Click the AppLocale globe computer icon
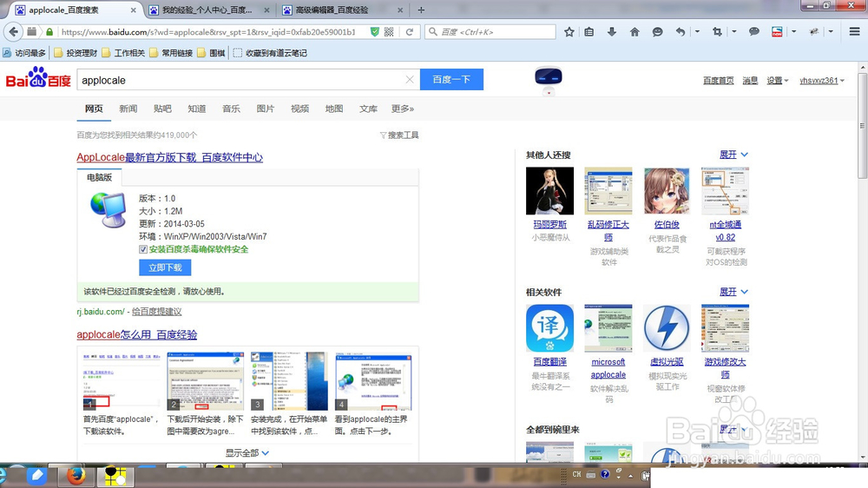 pyautogui.click(x=108, y=210)
